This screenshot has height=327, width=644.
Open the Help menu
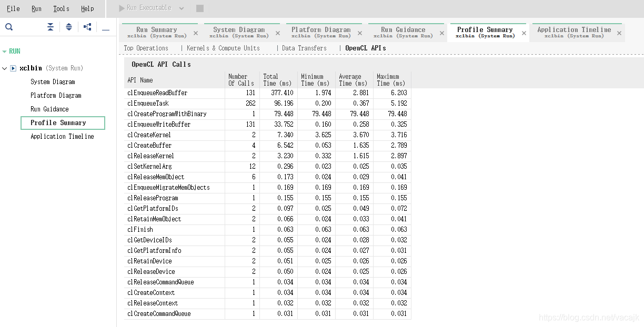click(87, 8)
